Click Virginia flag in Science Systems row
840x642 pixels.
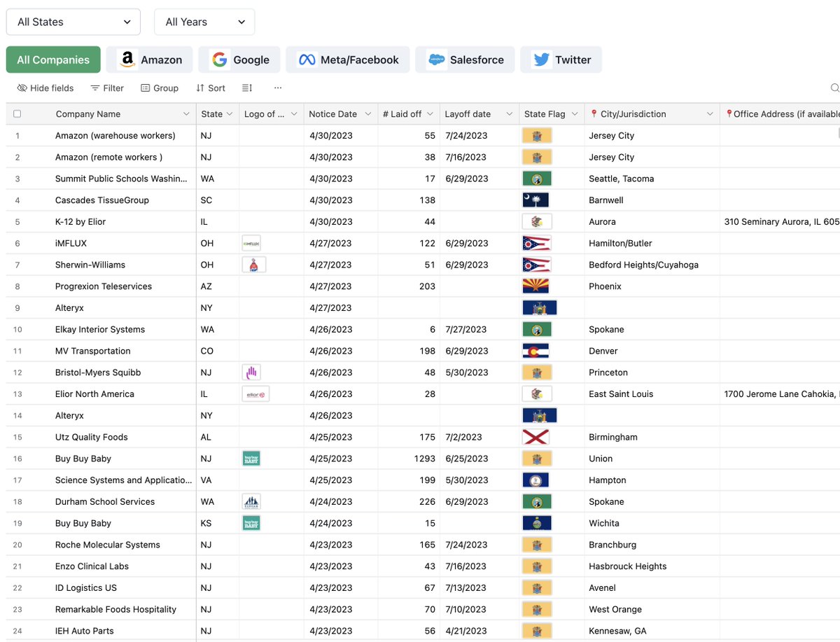(535, 480)
